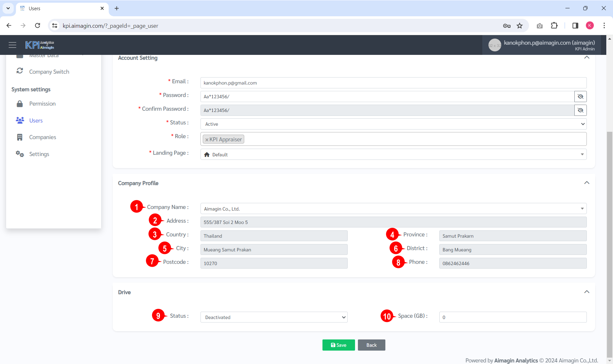Bookmark page with star icon
The width and height of the screenshot is (613, 364).
520,26
